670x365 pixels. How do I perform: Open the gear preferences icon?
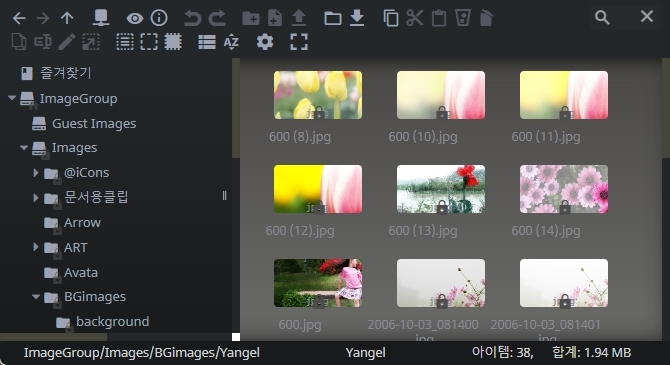pos(265,42)
